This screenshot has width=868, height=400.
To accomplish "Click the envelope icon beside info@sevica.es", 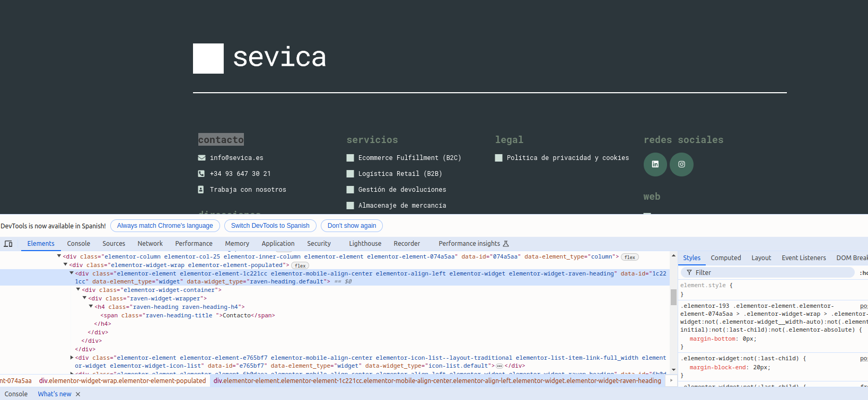I will (201, 158).
